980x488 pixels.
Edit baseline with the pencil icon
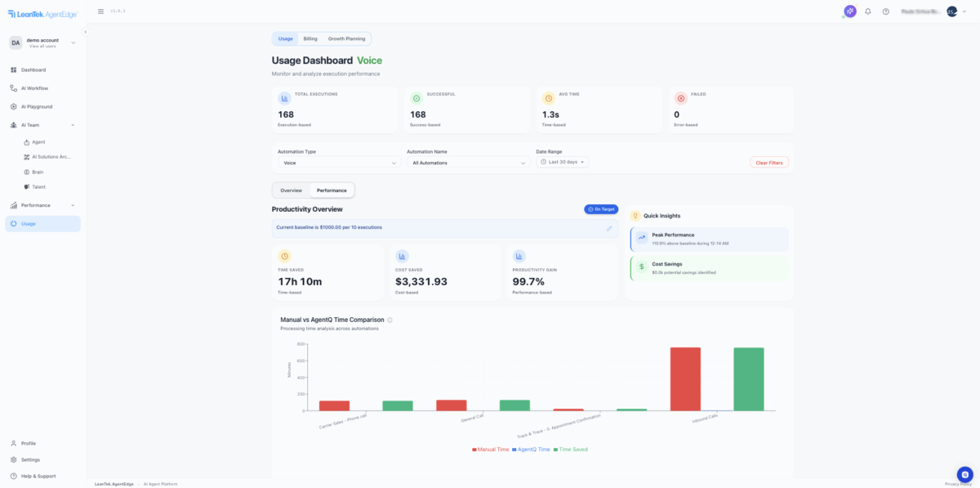(x=609, y=228)
